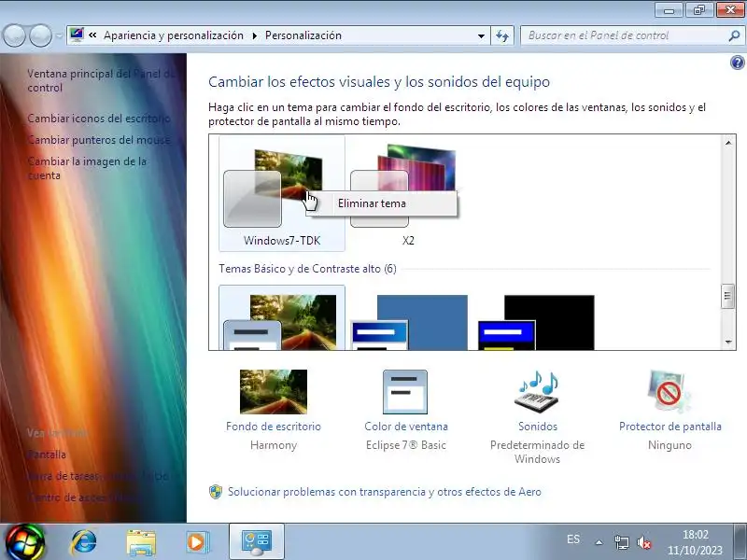Go to Ventana principal del Panel de control

coord(101,80)
